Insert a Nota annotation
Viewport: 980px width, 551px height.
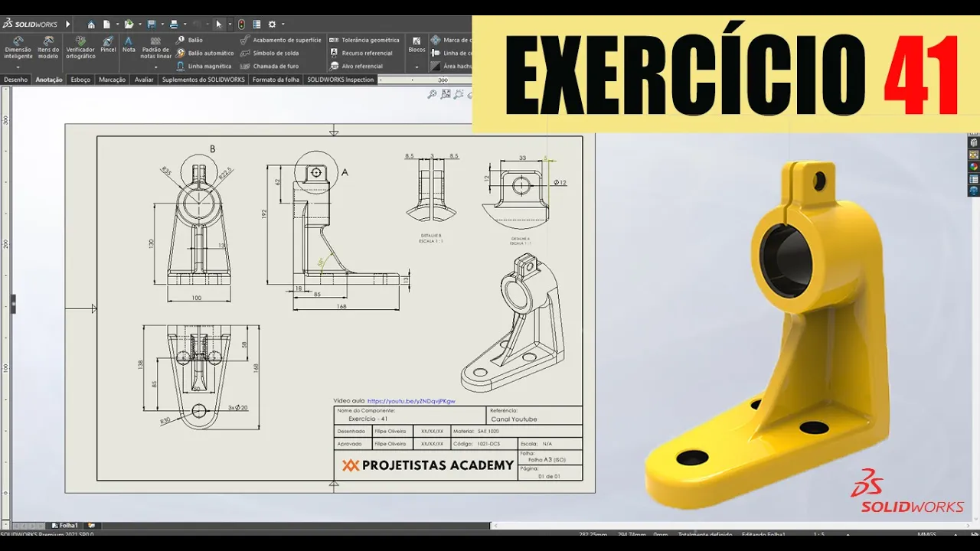tap(129, 44)
